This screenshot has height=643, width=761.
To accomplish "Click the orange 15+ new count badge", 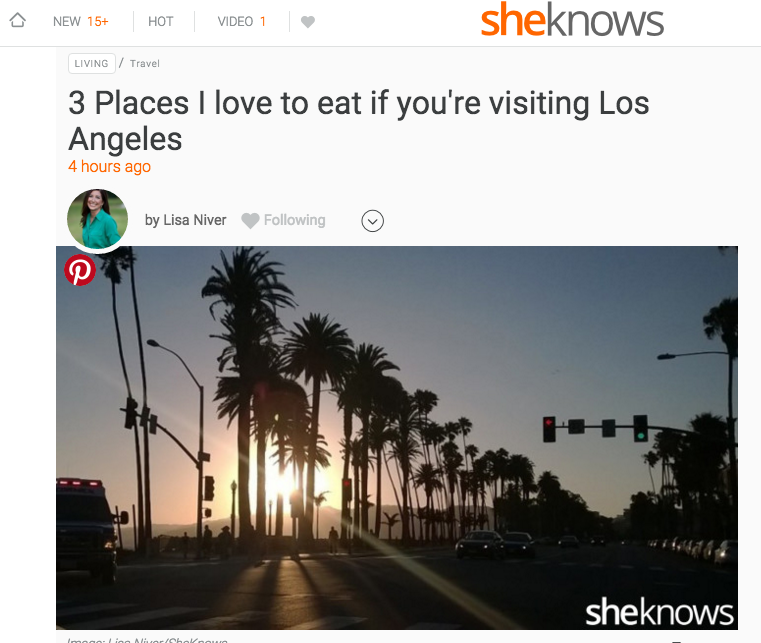I will pos(98,22).
